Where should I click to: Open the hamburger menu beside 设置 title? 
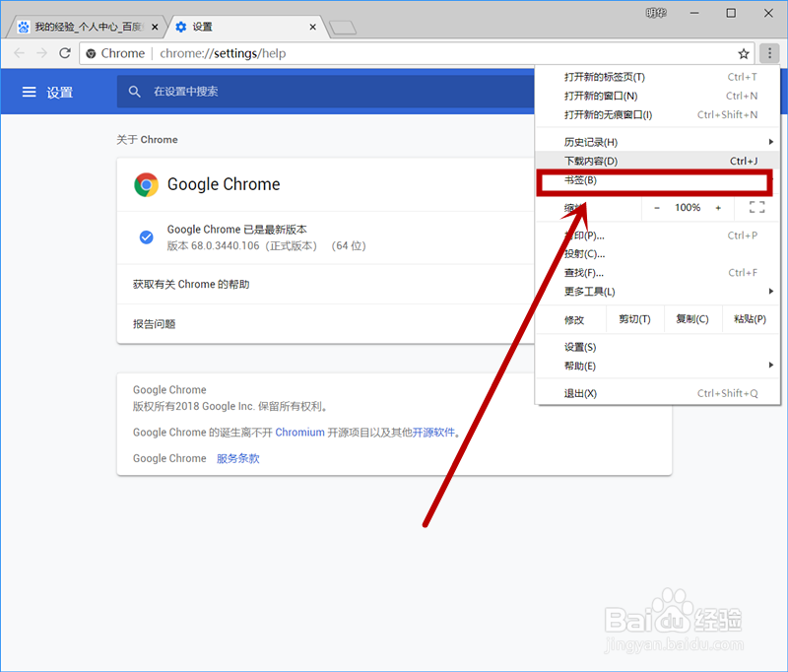tap(33, 91)
